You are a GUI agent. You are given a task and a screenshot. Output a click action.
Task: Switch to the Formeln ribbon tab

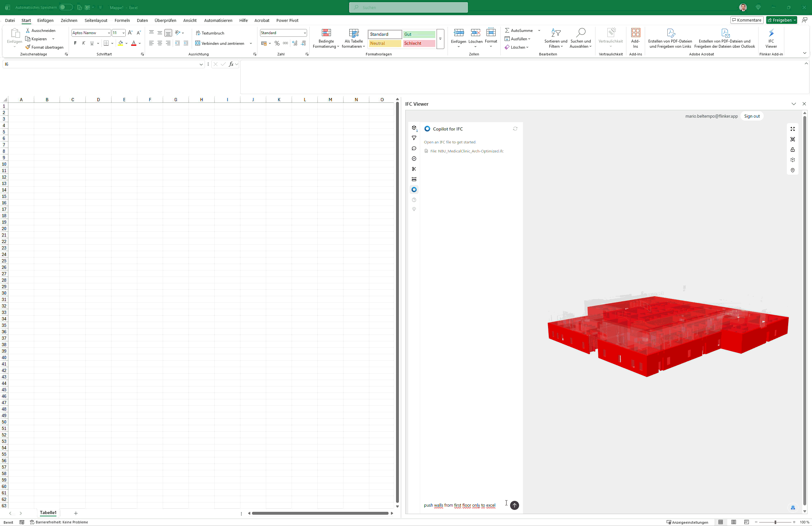pyautogui.click(x=122, y=21)
